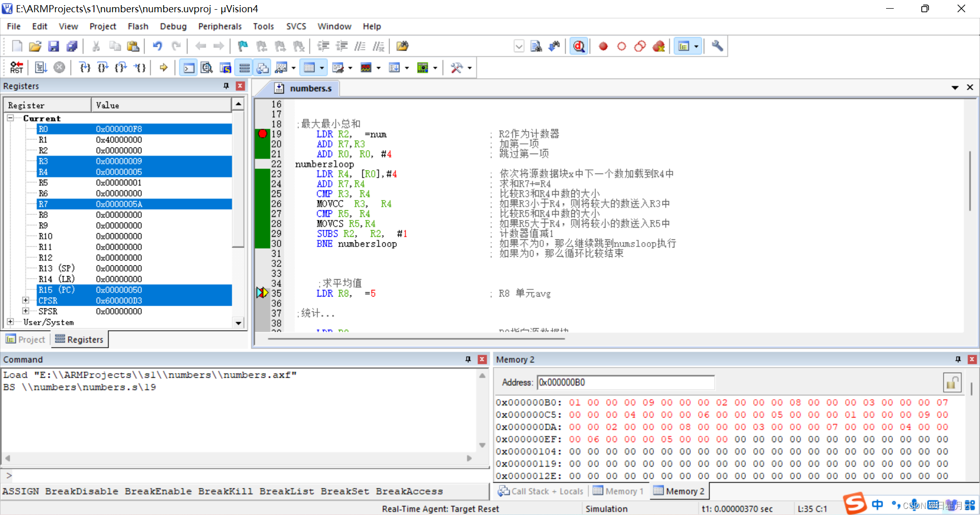Run the program icon in debug toolbar

pyautogui.click(x=41, y=67)
